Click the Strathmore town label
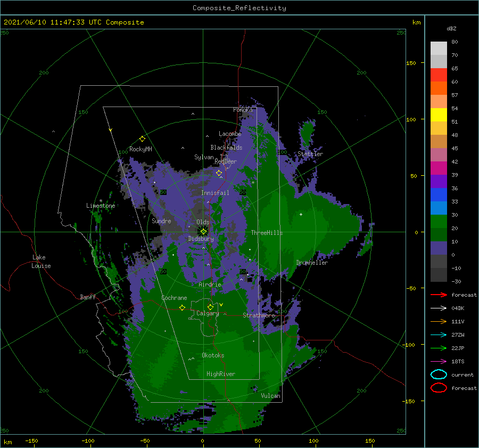This screenshot has width=479, height=448. click(259, 315)
